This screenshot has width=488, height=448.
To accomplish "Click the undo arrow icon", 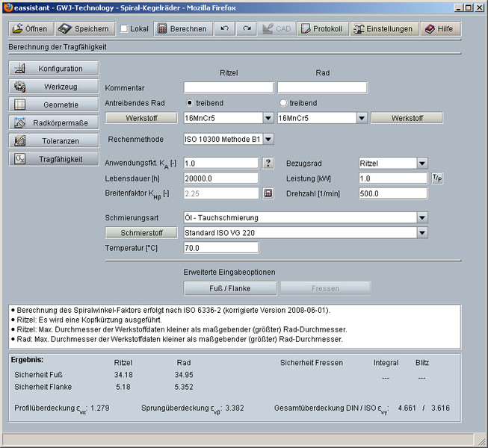I will (224, 29).
